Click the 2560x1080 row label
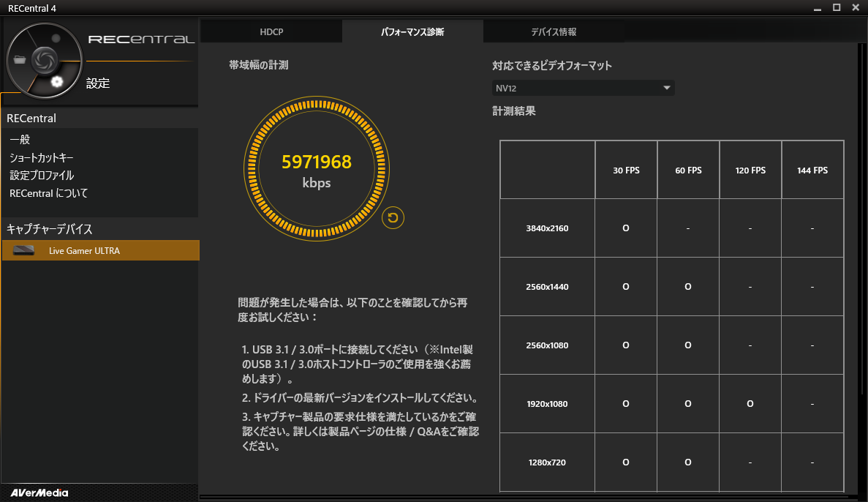The width and height of the screenshot is (868, 502). [547, 345]
